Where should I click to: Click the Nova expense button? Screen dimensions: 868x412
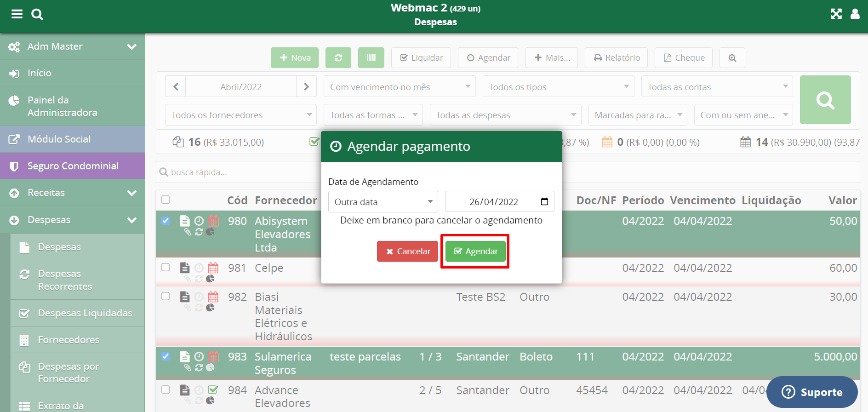(x=295, y=58)
